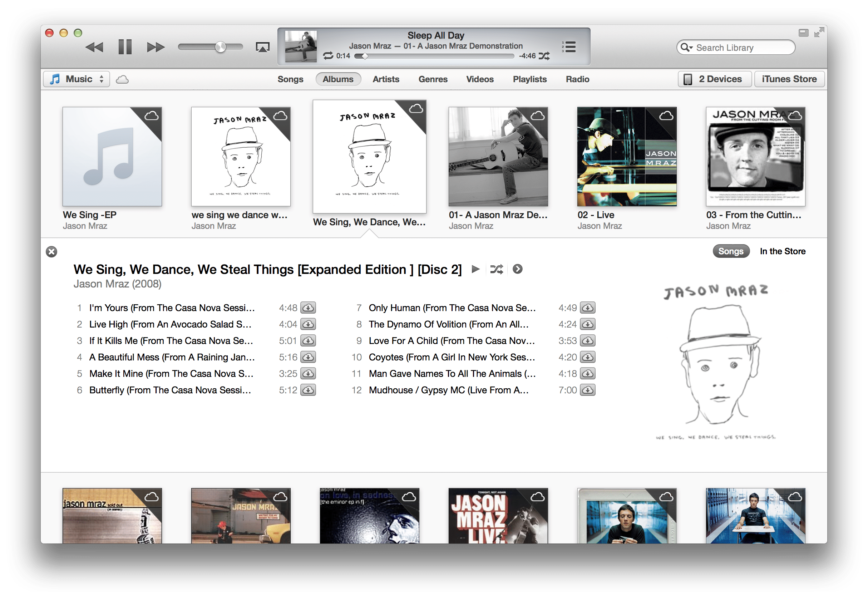The height and width of the screenshot is (600, 868).
Task: Switch to the Songs view tab
Action: (290, 79)
